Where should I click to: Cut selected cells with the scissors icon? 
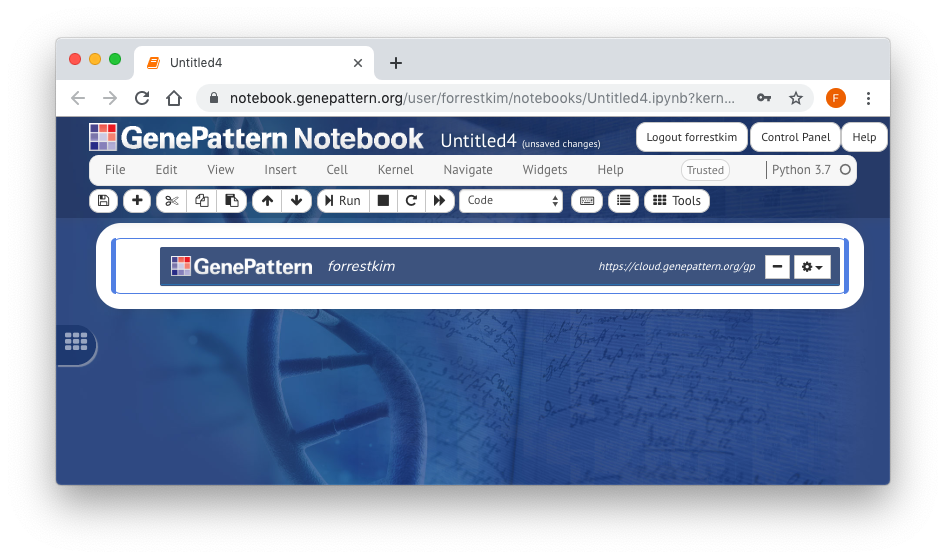[x=171, y=201]
